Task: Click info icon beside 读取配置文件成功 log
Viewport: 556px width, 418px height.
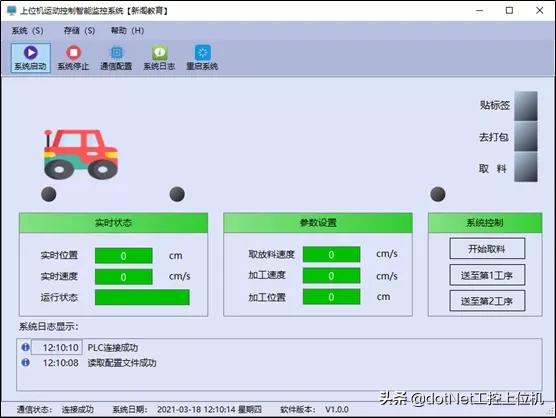Action: tap(26, 362)
